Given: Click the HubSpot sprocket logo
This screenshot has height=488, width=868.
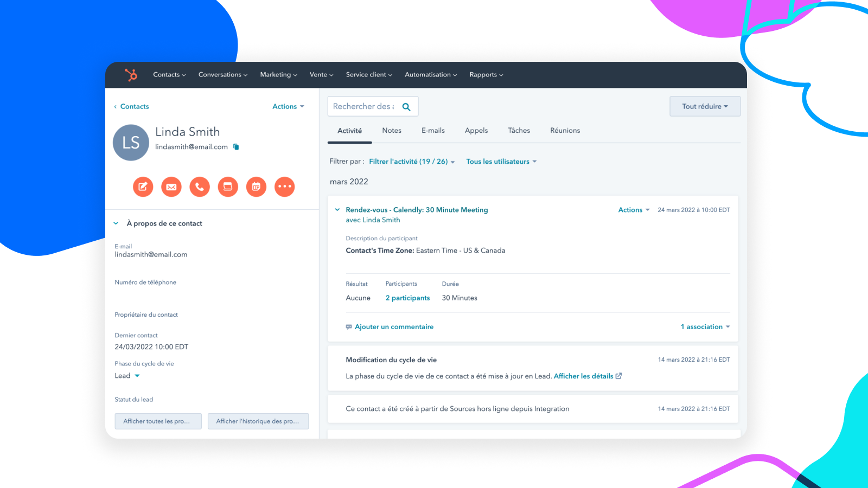Looking at the screenshot, I should 130,74.
